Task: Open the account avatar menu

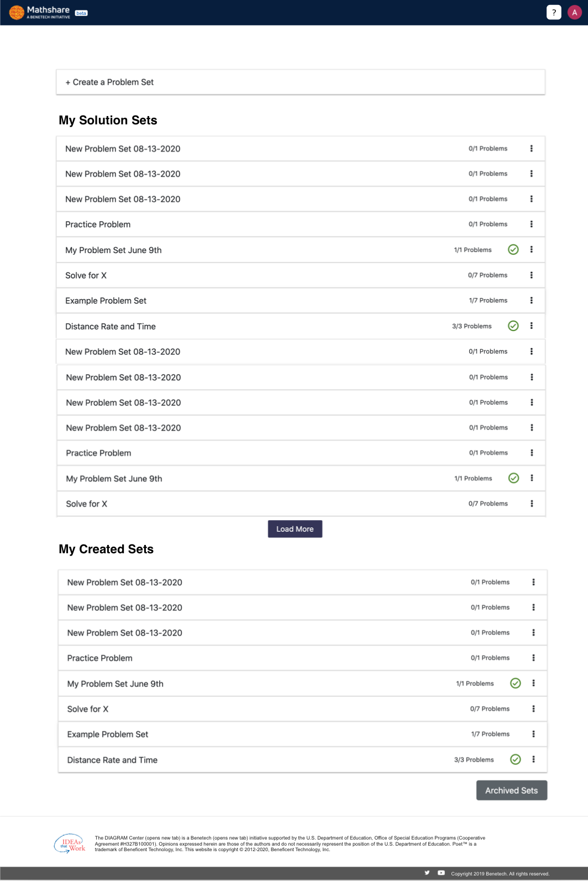Action: click(x=574, y=12)
